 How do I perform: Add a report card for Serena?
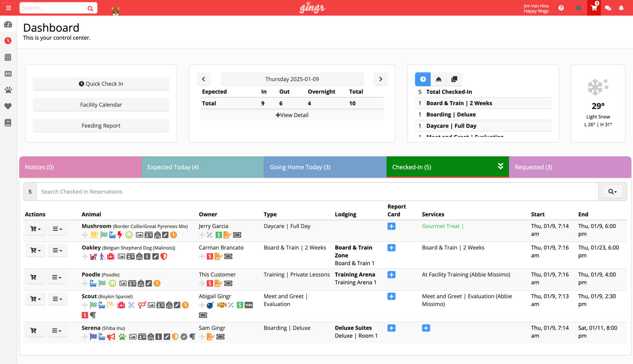(391, 328)
